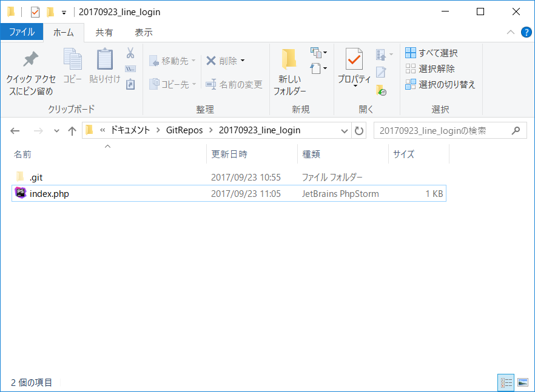Click the 1 KB size cell
535x392 pixels.
click(434, 194)
